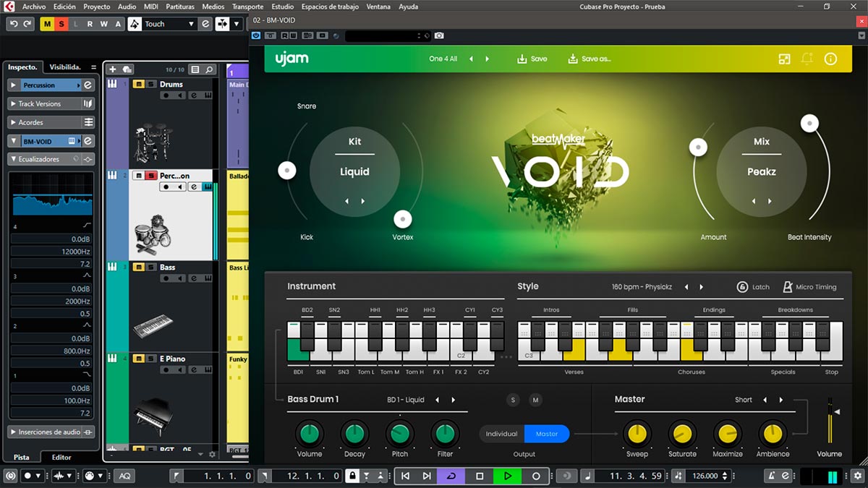Screen dimensions: 868x488
Task: Select next Kit after Liquid
Action: [362, 201]
